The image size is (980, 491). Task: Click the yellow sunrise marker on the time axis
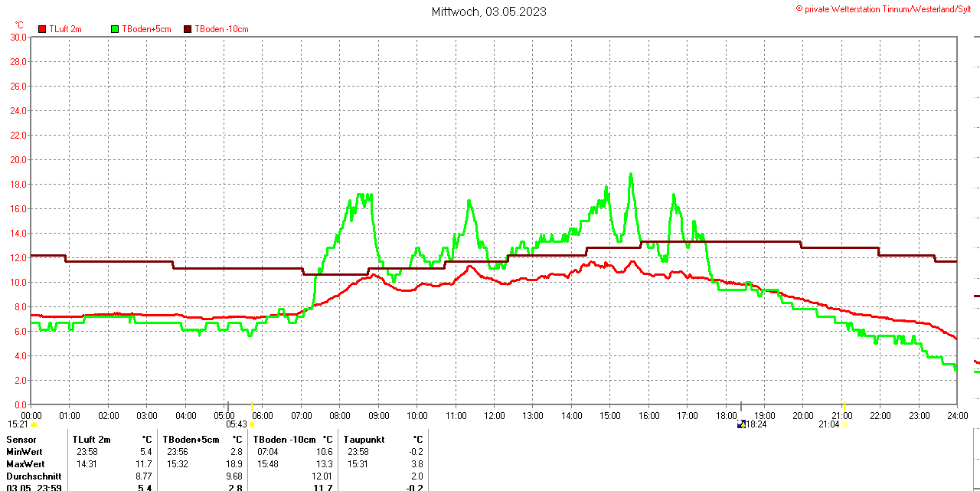[252, 405]
